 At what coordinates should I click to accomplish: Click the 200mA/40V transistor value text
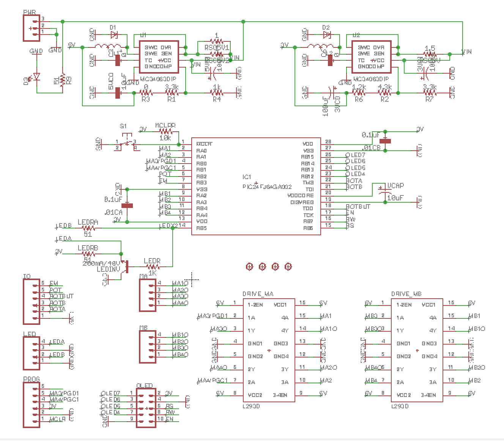click(101, 263)
